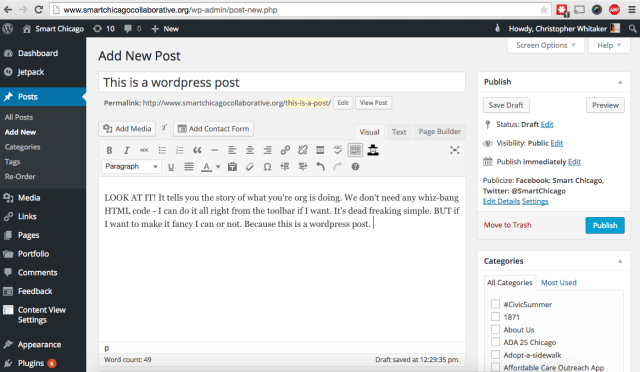The height and width of the screenshot is (372, 640).
Task: Select the All Categories tab
Action: click(x=509, y=283)
